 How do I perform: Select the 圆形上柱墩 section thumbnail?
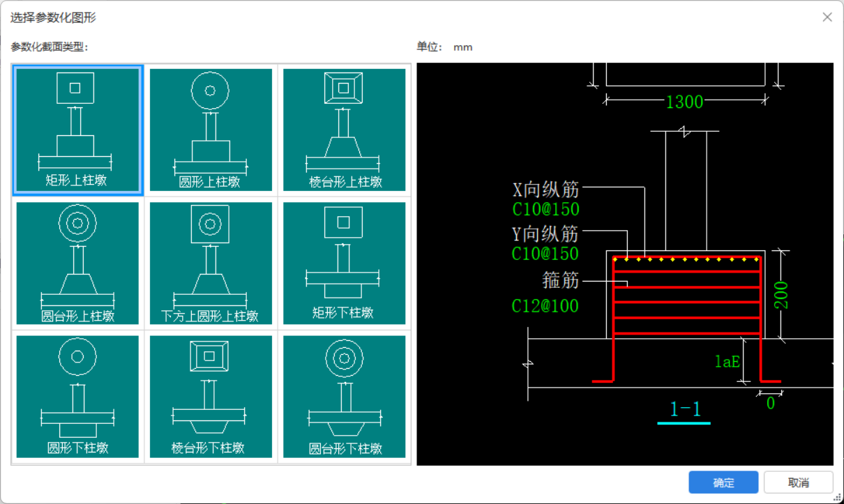(x=211, y=130)
